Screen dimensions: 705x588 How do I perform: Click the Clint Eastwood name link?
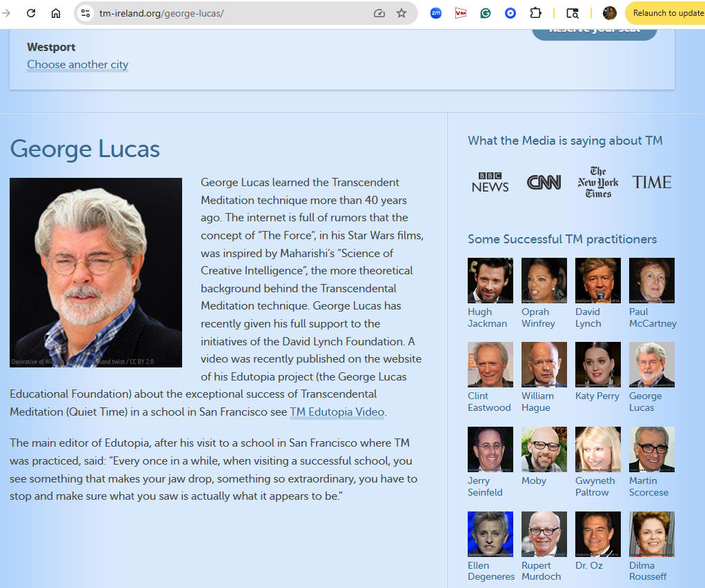point(489,402)
